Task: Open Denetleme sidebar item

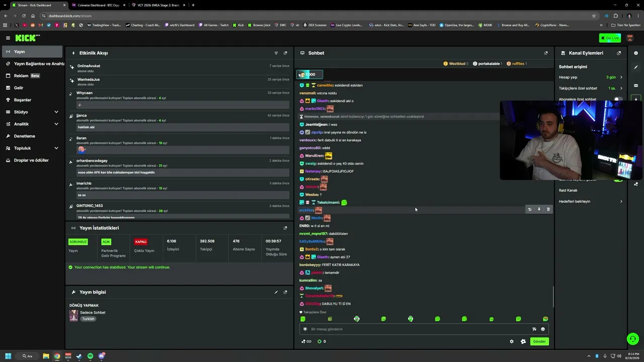Action: [x=32, y=136]
